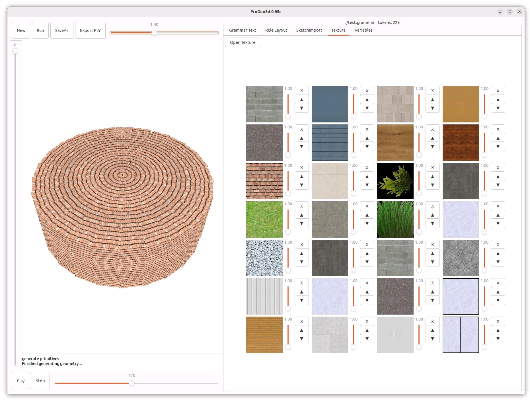Maximize the ProGen3d window
532x402 pixels.
(x=510, y=12)
